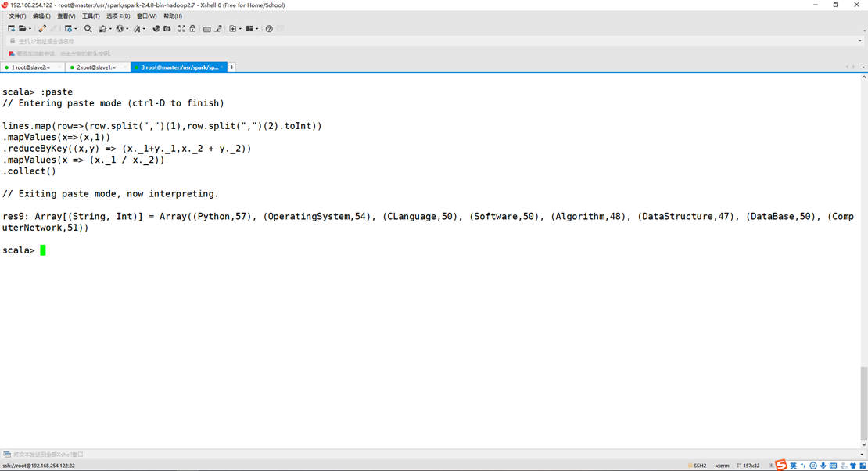The height and width of the screenshot is (471, 868).
Task: Click the Sogou S input method icon
Action: [x=781, y=465]
